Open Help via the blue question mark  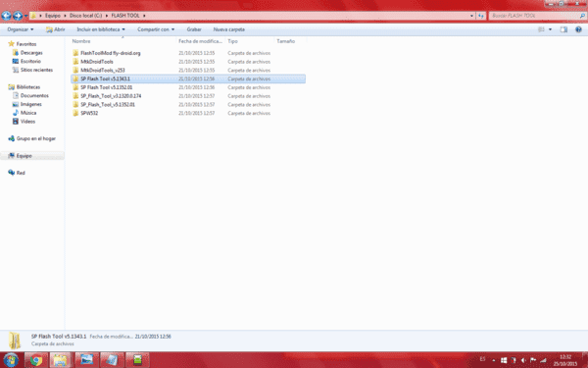(578, 29)
